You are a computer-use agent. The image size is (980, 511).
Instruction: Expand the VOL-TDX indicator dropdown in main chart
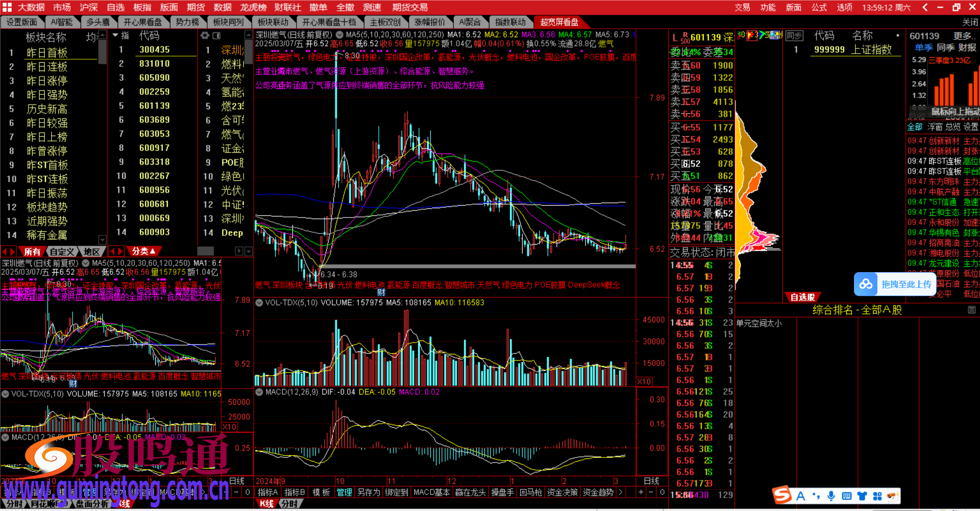tap(259, 303)
